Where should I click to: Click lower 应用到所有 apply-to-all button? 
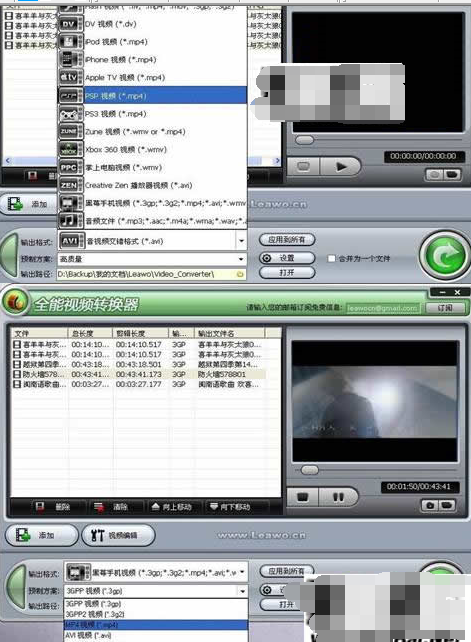287,571
